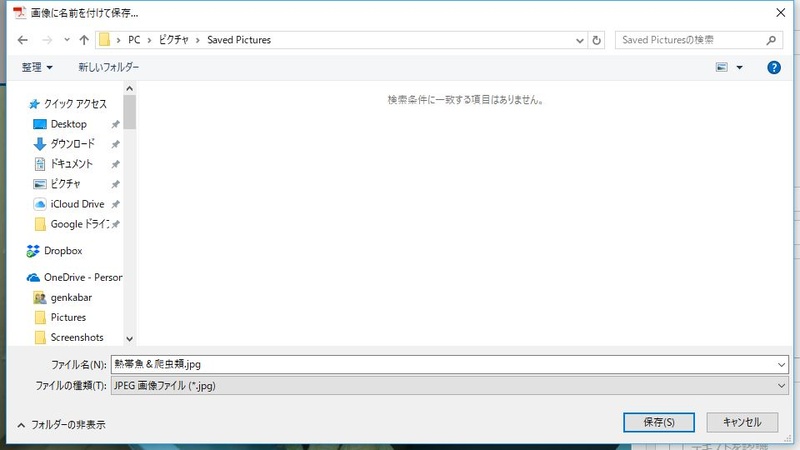Select PC in the breadcrumb path

pos(134,40)
